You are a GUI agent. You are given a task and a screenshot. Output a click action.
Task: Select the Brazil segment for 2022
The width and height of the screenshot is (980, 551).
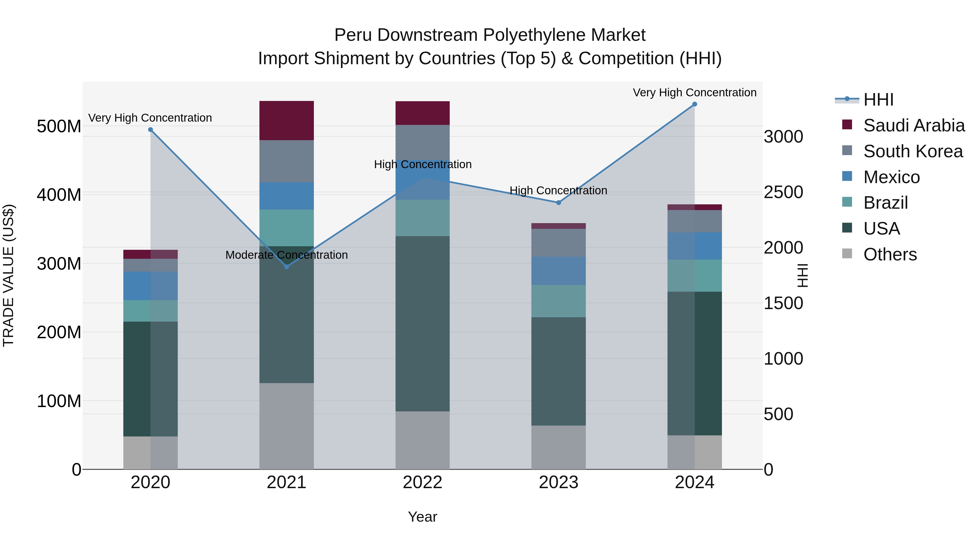tap(423, 218)
